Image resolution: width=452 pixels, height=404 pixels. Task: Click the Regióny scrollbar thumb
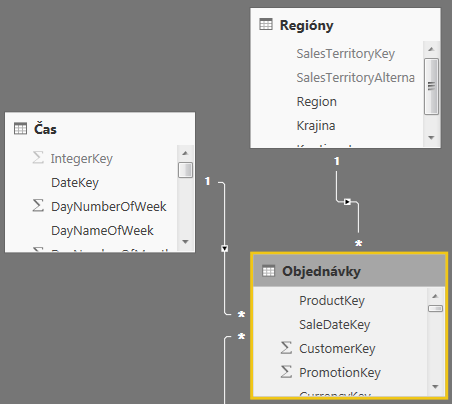pos(431,87)
